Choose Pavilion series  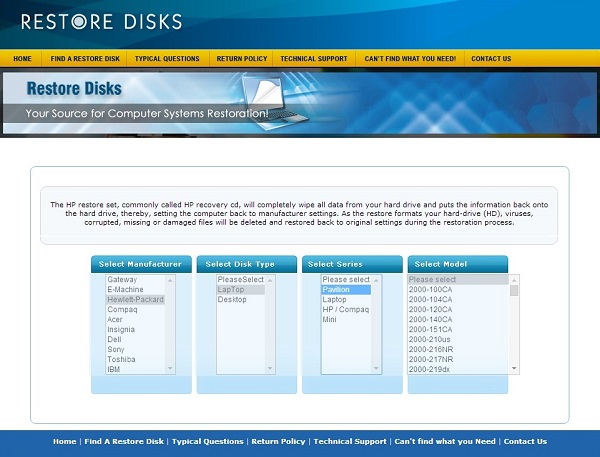[x=346, y=289]
